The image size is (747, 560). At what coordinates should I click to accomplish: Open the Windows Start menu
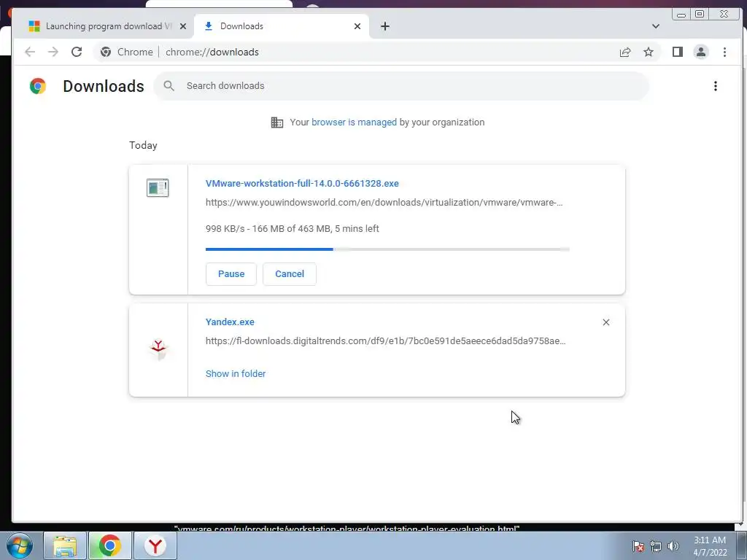(x=19, y=545)
